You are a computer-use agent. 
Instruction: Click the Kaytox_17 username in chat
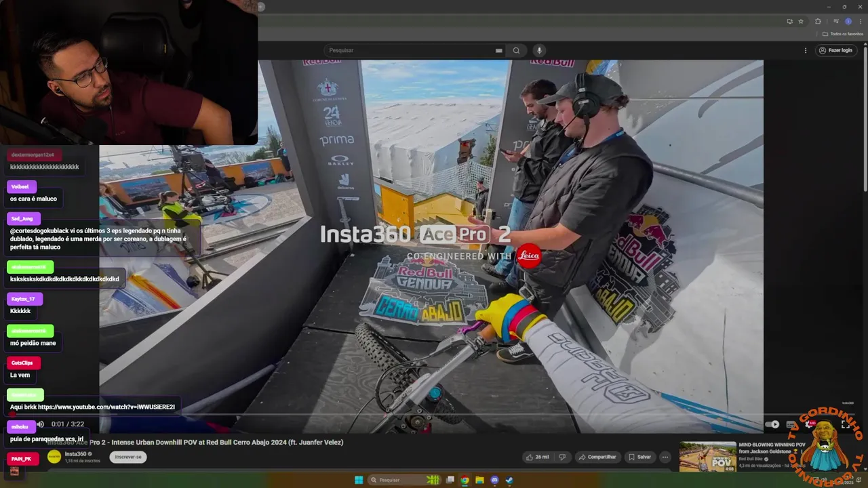point(24,299)
